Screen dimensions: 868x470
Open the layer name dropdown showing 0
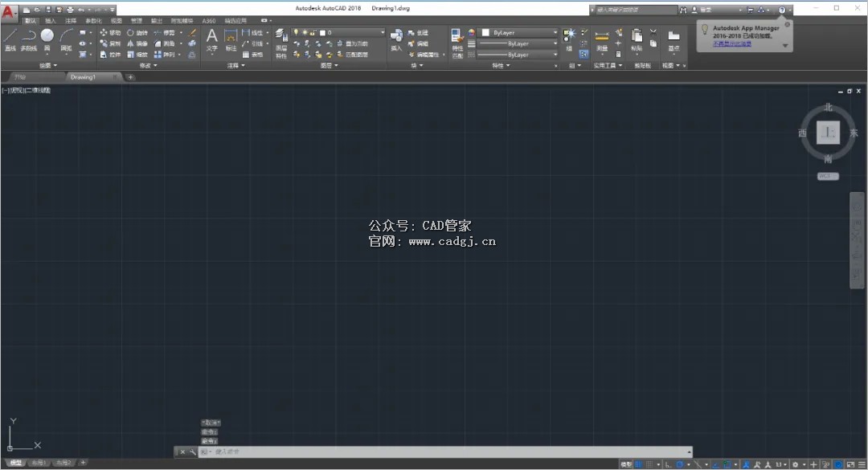coord(338,33)
